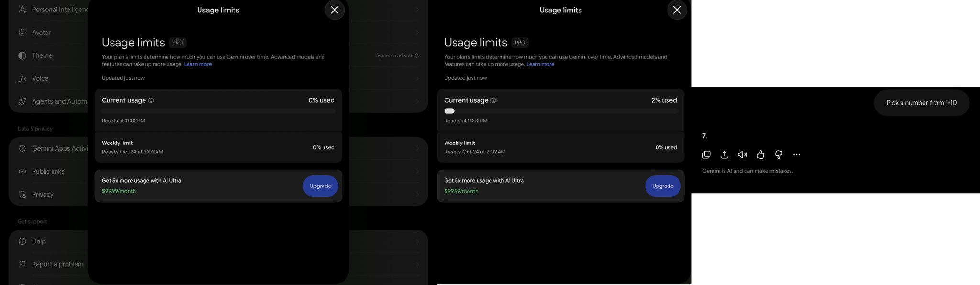Close the left Usage limits dialog

click(x=334, y=10)
